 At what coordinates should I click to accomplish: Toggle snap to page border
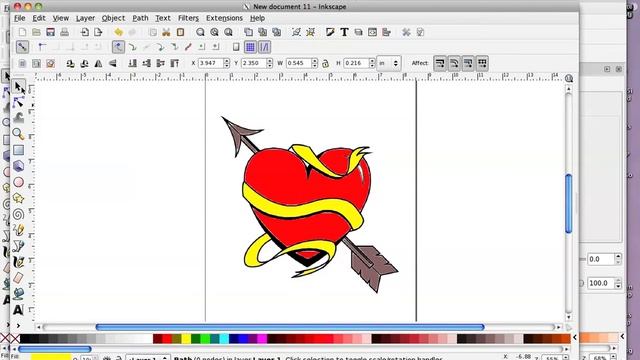pyautogui.click(x=236, y=47)
